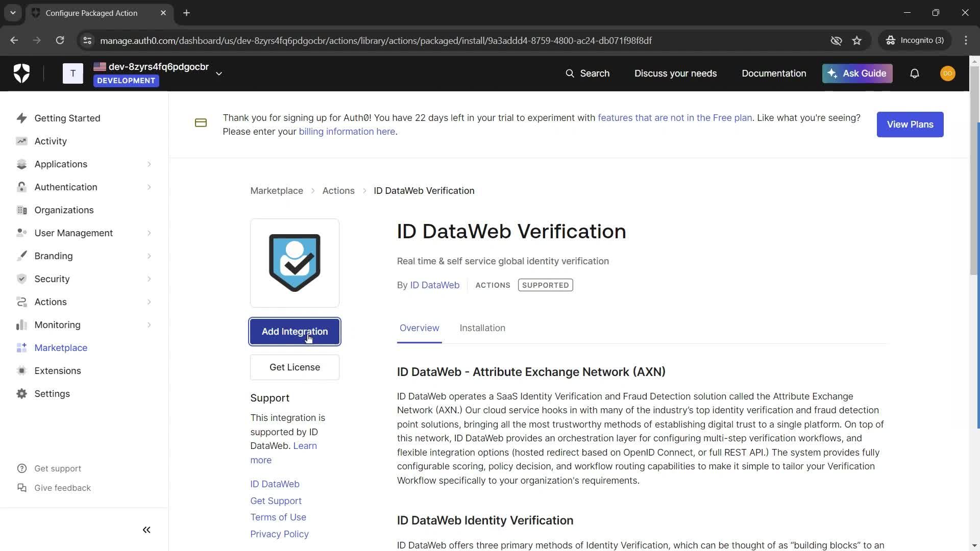The height and width of the screenshot is (551, 980).
Task: Open Documentation in the top bar
Action: (x=774, y=73)
